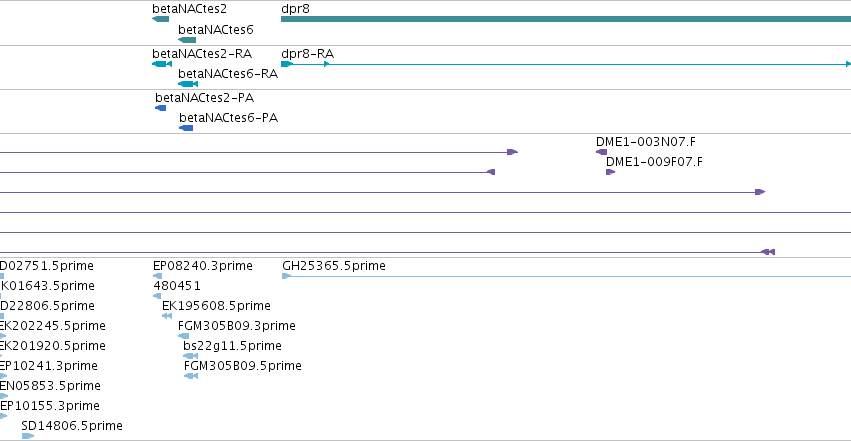This screenshot has height=441, width=851.
Task: Select the EK195608.5prime label
Action: 217,306
